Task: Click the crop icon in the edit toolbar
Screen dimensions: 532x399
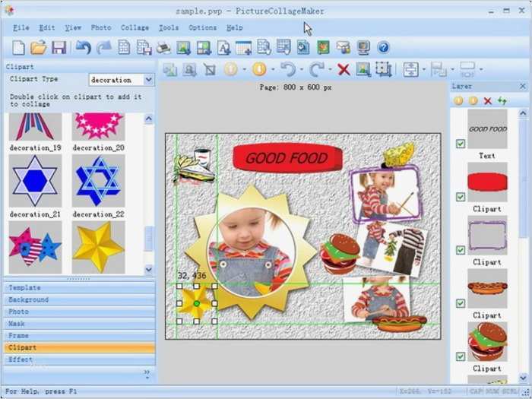Action: (210, 70)
